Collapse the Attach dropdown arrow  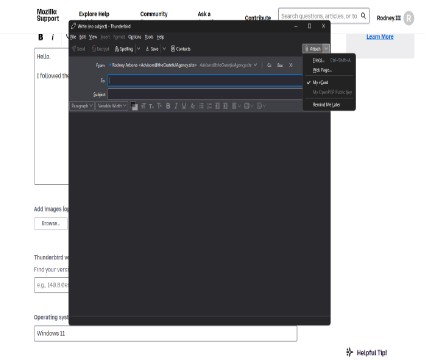tap(326, 49)
